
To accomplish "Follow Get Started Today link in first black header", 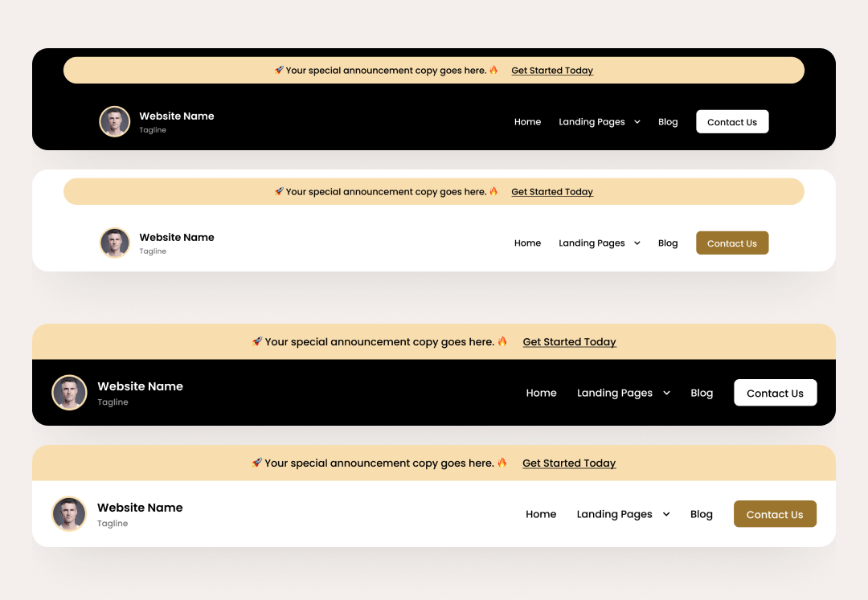I will [x=552, y=70].
